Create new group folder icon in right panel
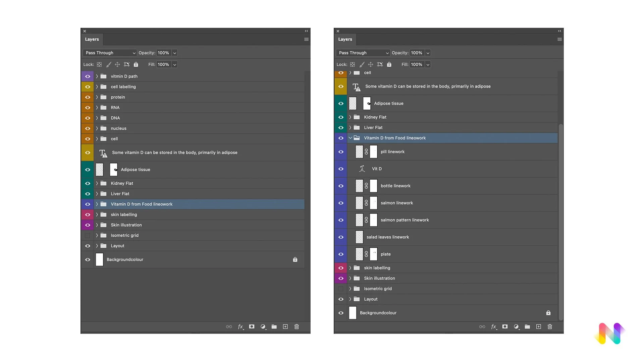The width and height of the screenshot is (644, 362). [527, 326]
